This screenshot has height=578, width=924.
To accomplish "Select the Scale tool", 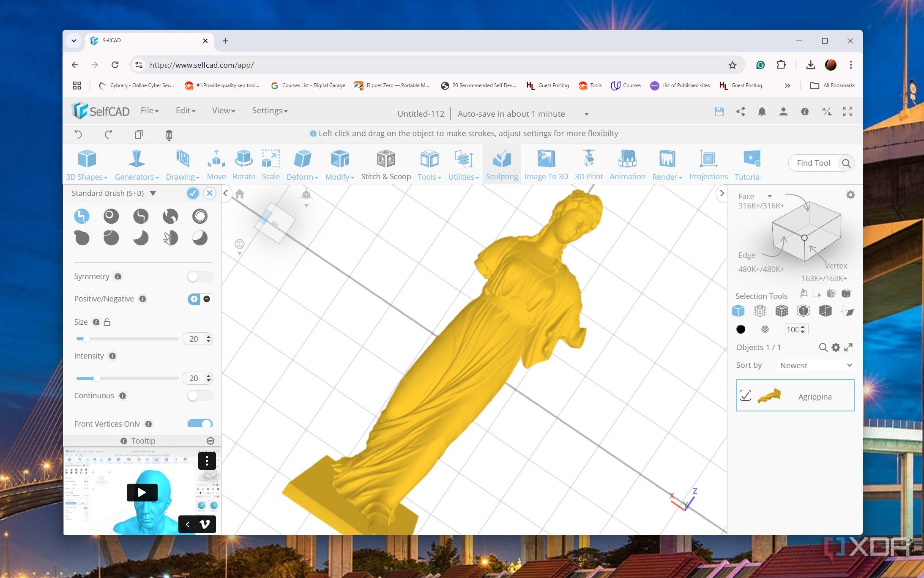I will (271, 165).
